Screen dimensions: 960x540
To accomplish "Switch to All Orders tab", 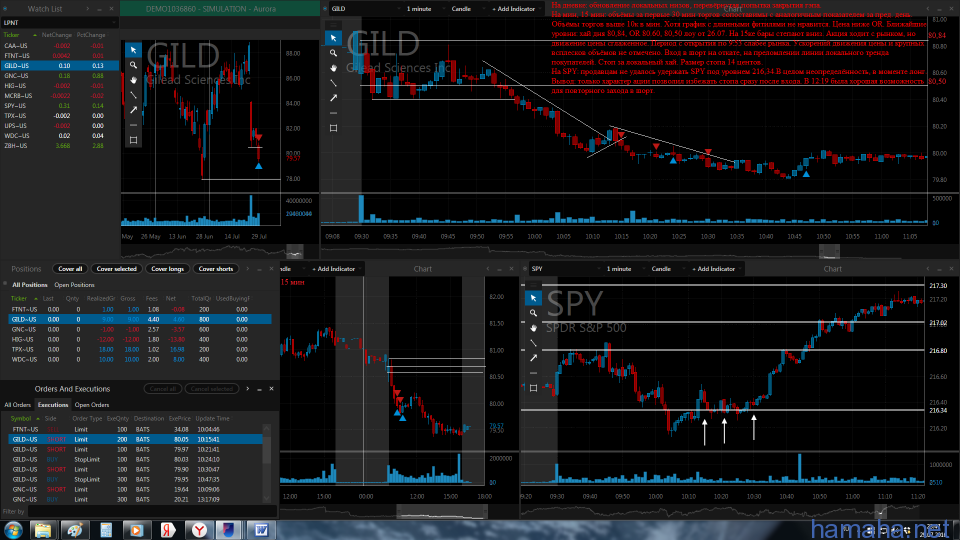I will (17, 405).
